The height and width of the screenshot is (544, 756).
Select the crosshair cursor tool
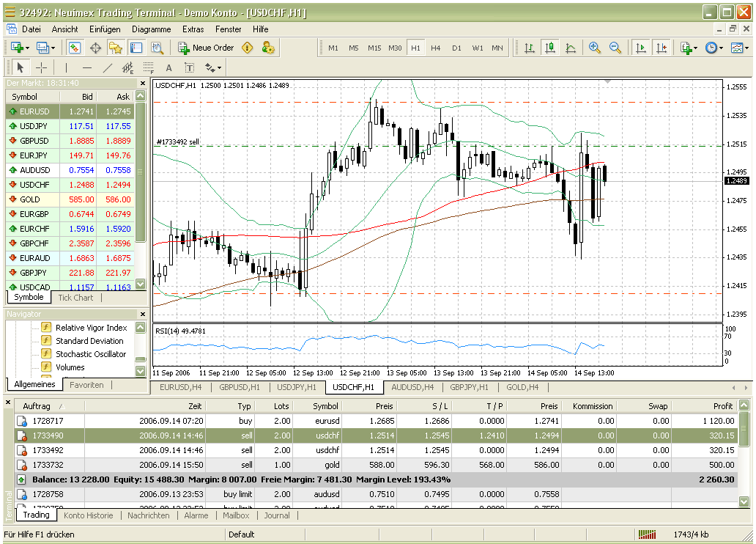pyautogui.click(x=42, y=67)
